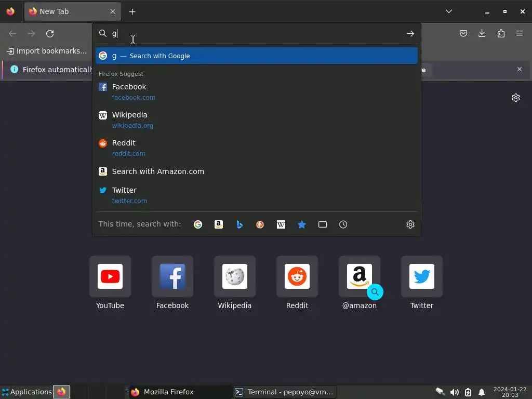Click the Firefox launcher in taskbar panel
The width and height of the screenshot is (532, 399).
click(x=61, y=392)
